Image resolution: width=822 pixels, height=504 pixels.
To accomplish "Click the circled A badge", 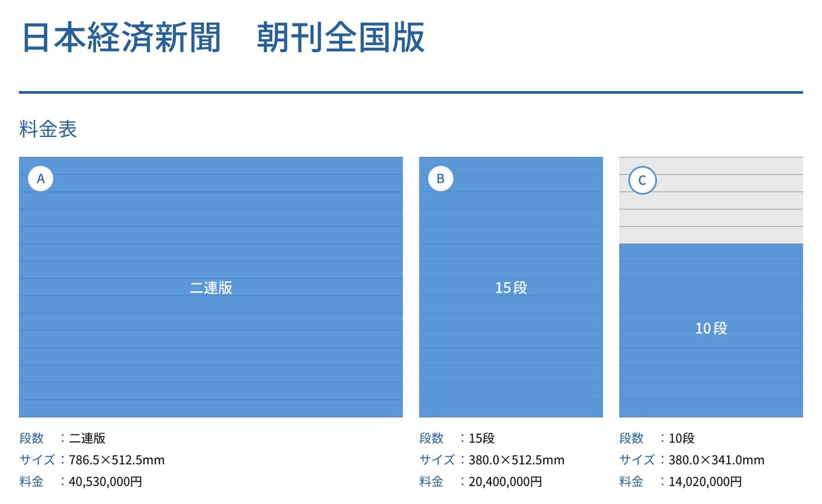I will (x=40, y=179).
